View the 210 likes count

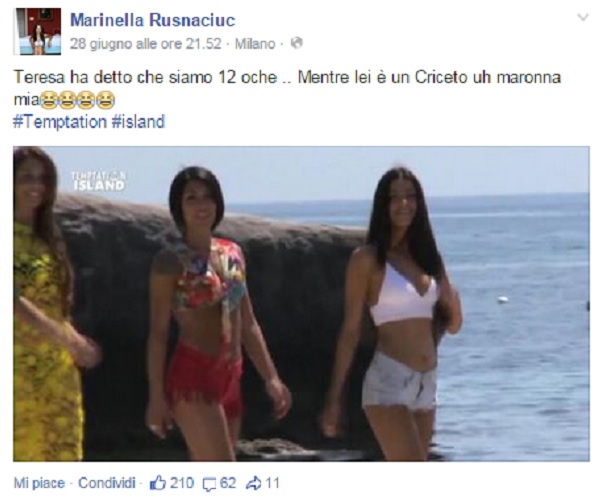182,483
